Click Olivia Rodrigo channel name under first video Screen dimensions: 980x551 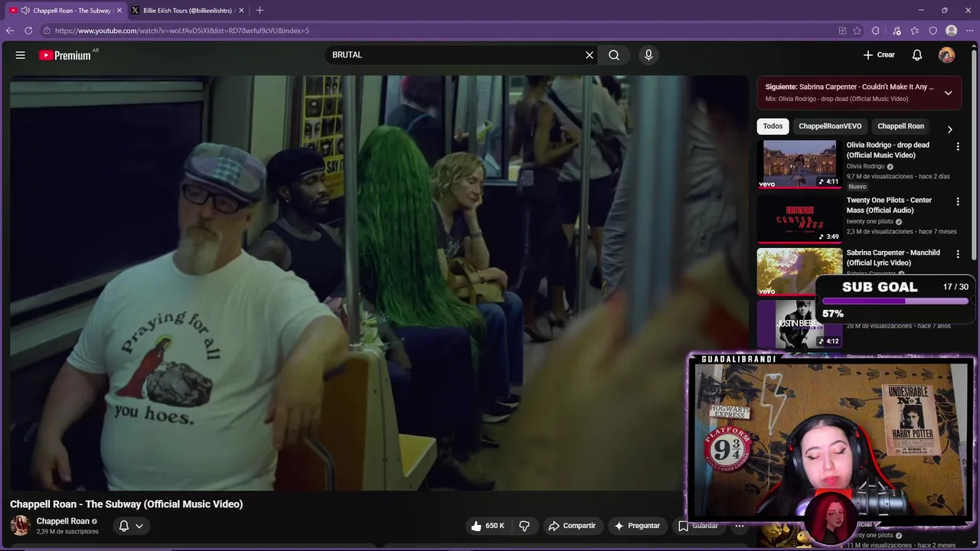tap(865, 166)
